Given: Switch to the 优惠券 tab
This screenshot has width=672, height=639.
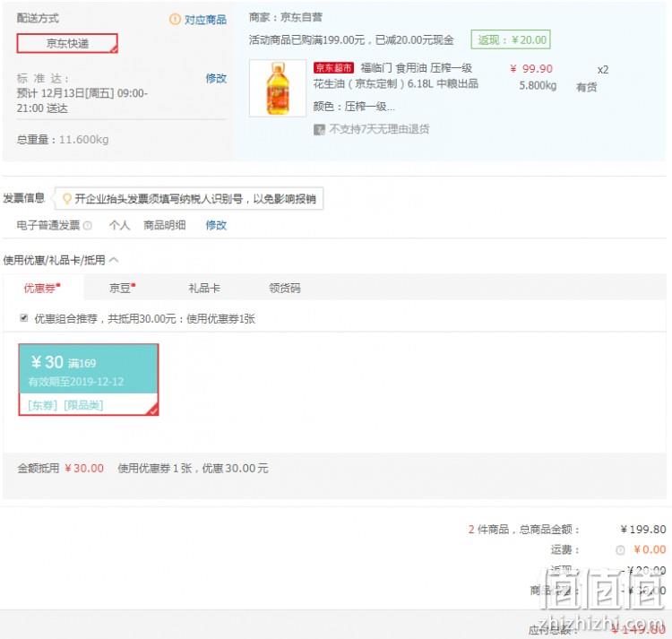Looking at the screenshot, I should pyautogui.click(x=42, y=288).
